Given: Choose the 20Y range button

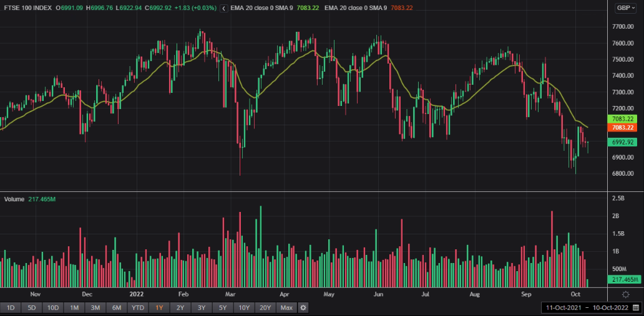Looking at the screenshot, I should click(x=265, y=307).
